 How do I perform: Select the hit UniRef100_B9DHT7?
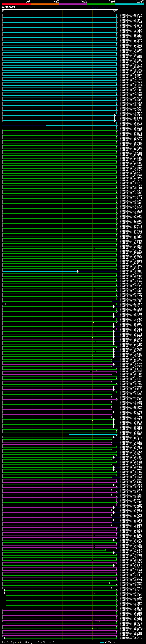click(x=131, y=15)
